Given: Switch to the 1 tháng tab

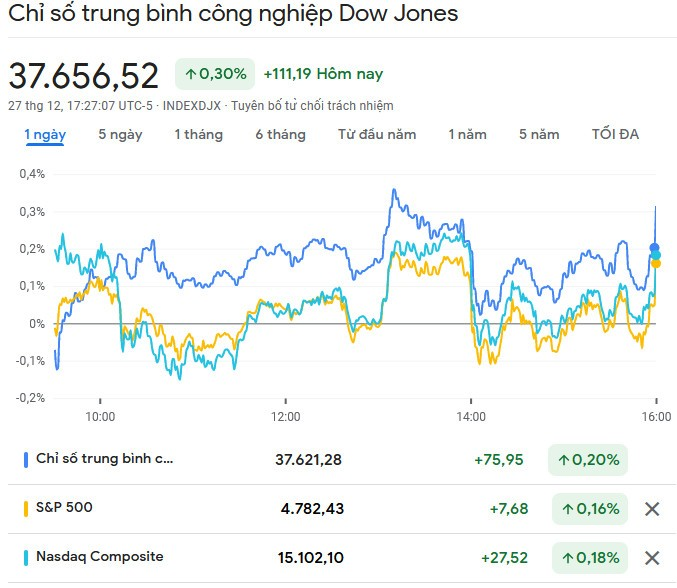Looking at the screenshot, I should tap(198, 135).
